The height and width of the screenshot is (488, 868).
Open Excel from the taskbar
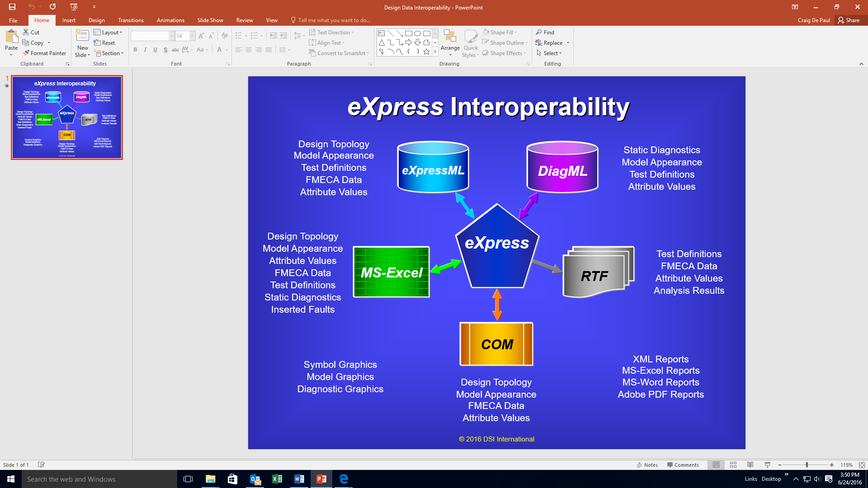click(277, 479)
